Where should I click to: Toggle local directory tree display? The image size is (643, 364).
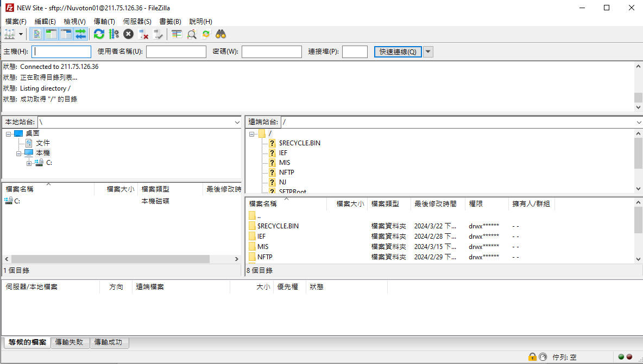51,34
